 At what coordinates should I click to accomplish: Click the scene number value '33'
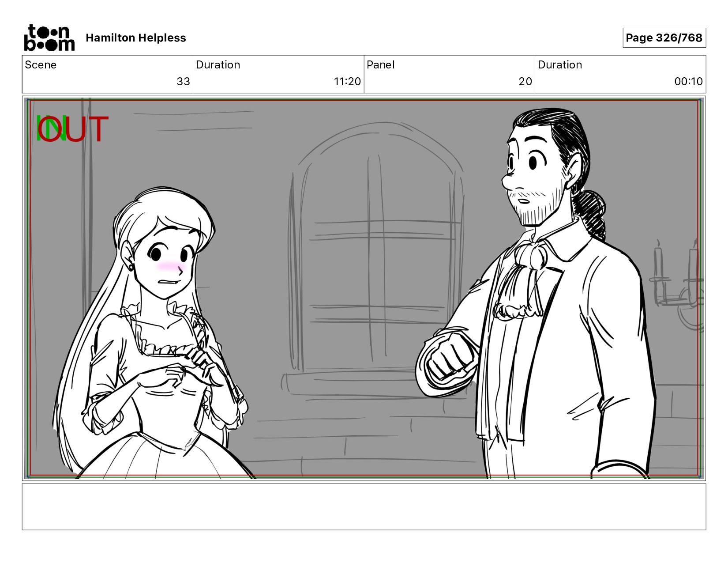point(183,81)
